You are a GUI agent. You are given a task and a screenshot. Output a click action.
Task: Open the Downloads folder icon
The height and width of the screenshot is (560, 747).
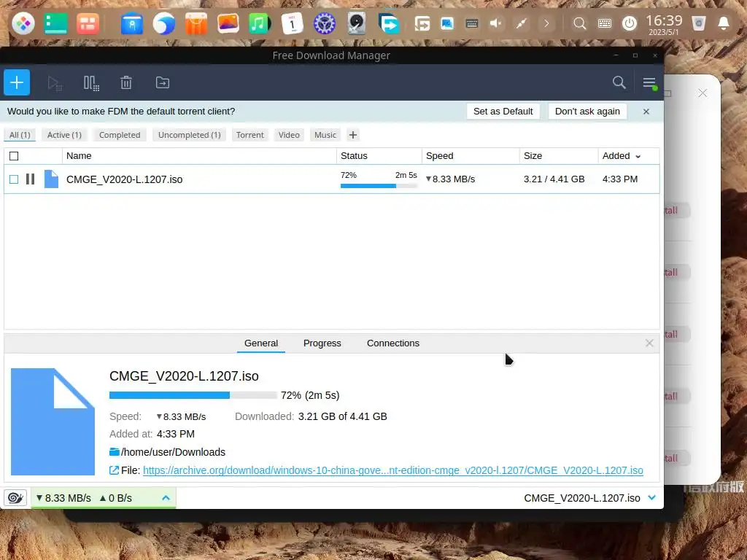click(x=115, y=452)
